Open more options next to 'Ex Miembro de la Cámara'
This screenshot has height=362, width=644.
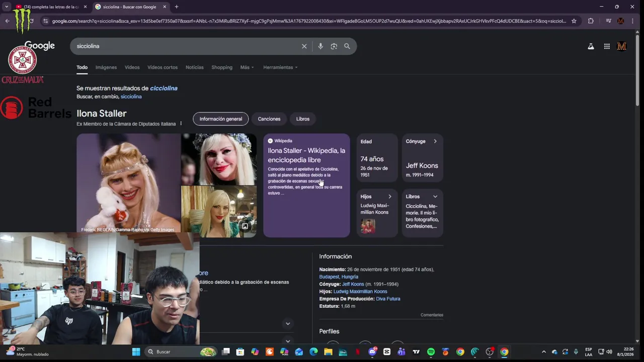click(181, 124)
